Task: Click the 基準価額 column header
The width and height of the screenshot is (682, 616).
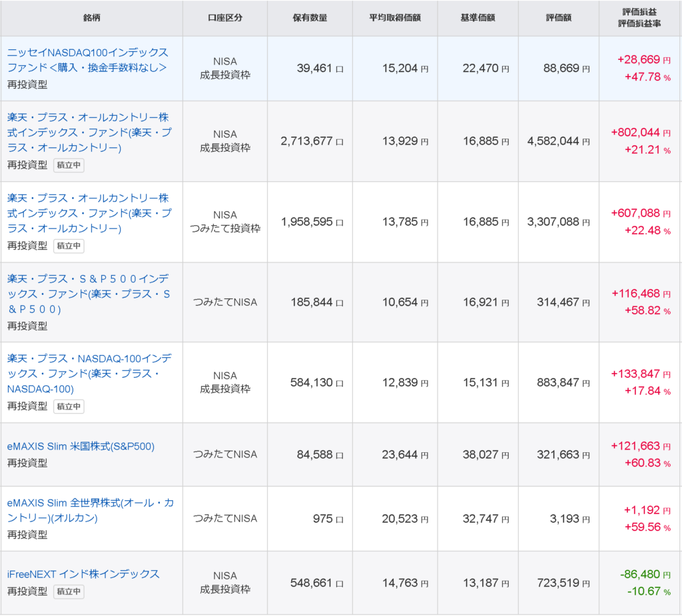Action: tap(478, 18)
